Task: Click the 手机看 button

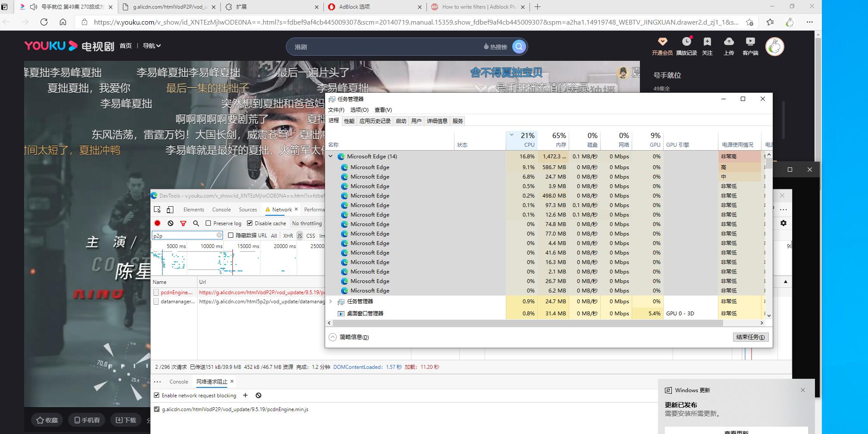Action: point(87,420)
